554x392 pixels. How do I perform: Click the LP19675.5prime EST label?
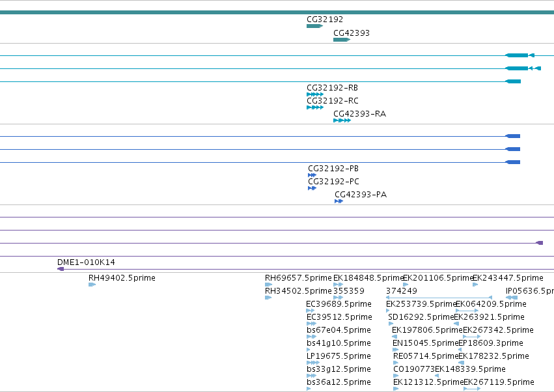coord(339,356)
